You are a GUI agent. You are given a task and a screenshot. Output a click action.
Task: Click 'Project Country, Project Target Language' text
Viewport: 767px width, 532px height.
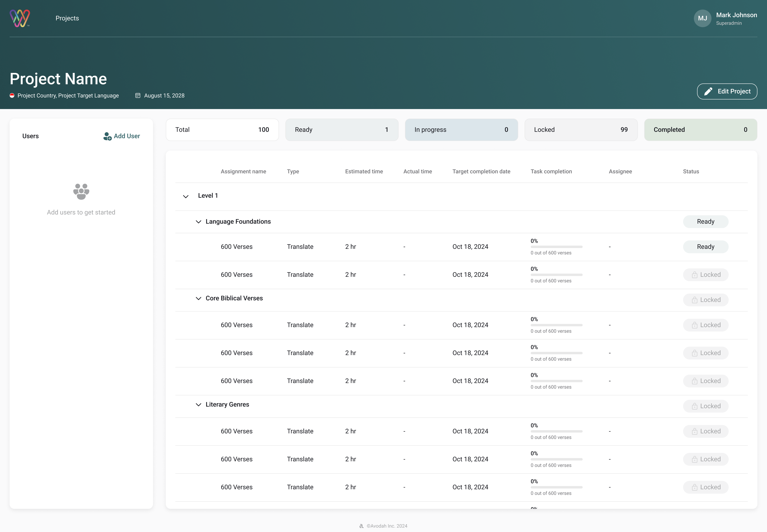coord(68,96)
